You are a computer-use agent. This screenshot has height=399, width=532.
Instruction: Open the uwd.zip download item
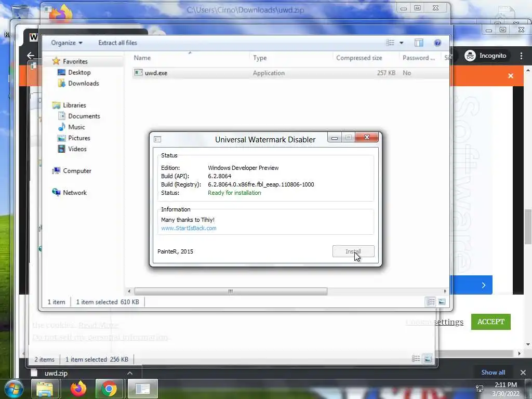[56, 373]
